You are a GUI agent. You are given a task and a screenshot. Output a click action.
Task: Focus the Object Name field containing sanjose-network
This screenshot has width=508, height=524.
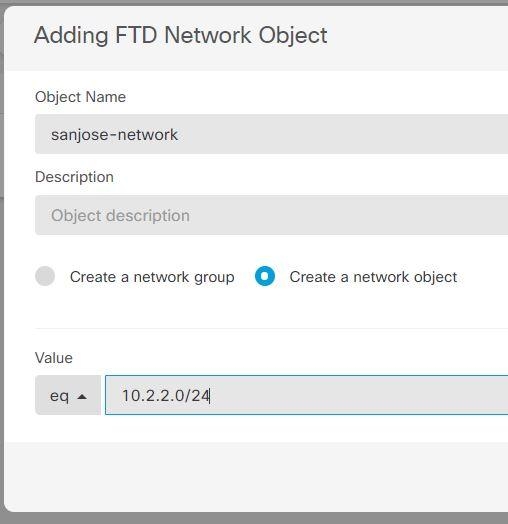[271, 134]
